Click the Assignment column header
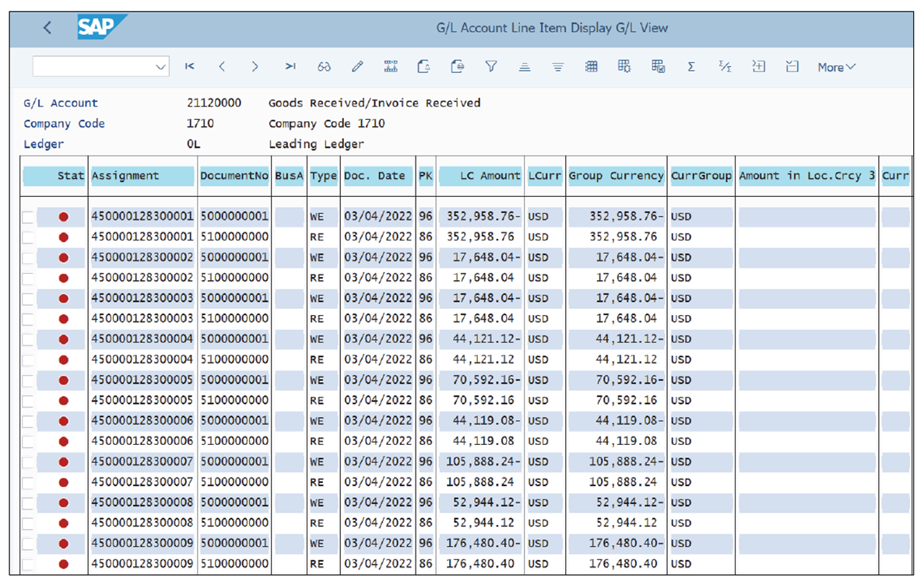 coord(142,176)
